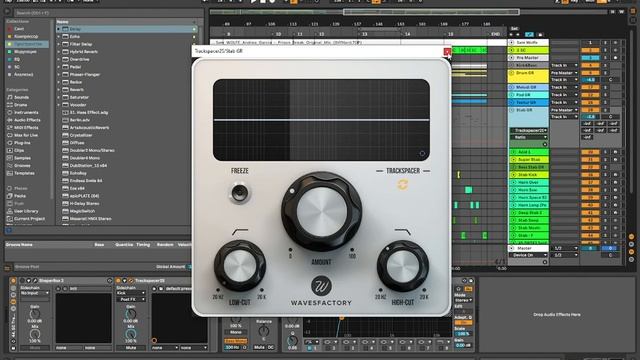Expand the Saturator folder
Image resolution: width=640 pixels, height=360 pixels.
click(58, 97)
